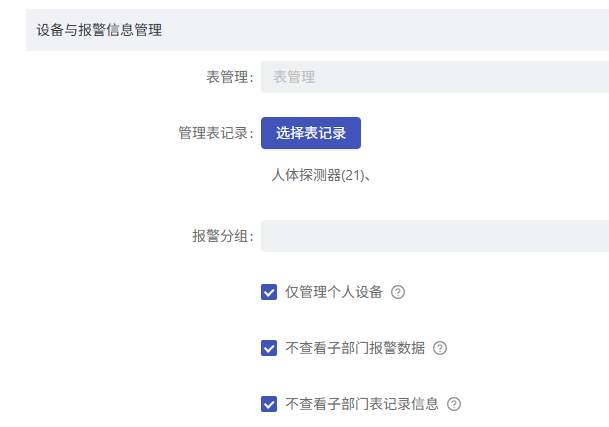
Task: Click the blue checkmark beside 仅管理个人设备
Action: pos(269,292)
